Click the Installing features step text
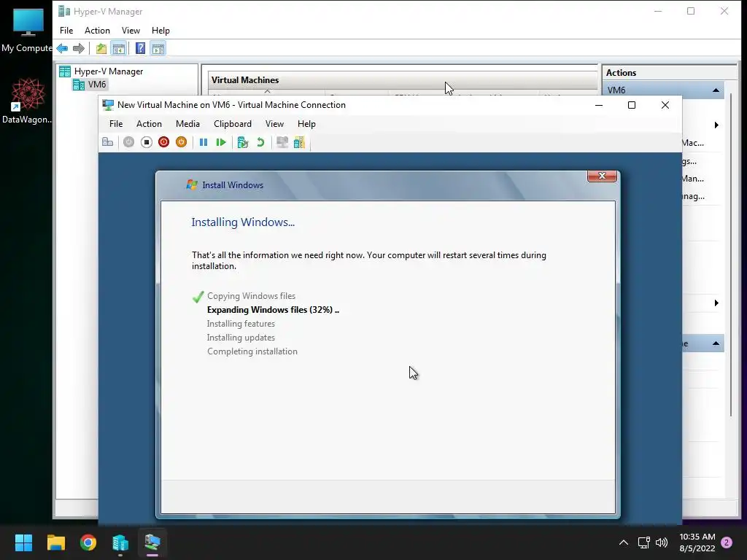 pyautogui.click(x=241, y=323)
